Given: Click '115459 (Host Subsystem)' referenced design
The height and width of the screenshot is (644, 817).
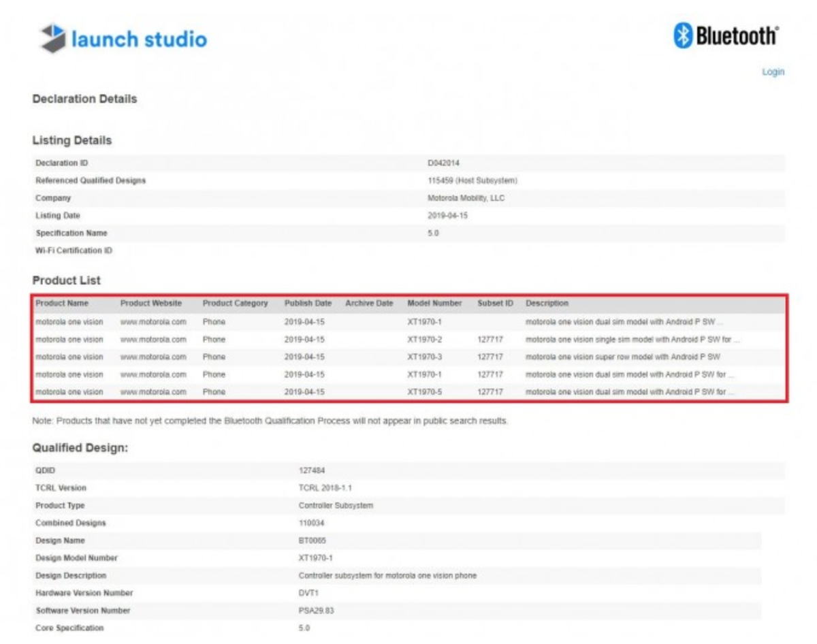Looking at the screenshot, I should pyautogui.click(x=472, y=181).
